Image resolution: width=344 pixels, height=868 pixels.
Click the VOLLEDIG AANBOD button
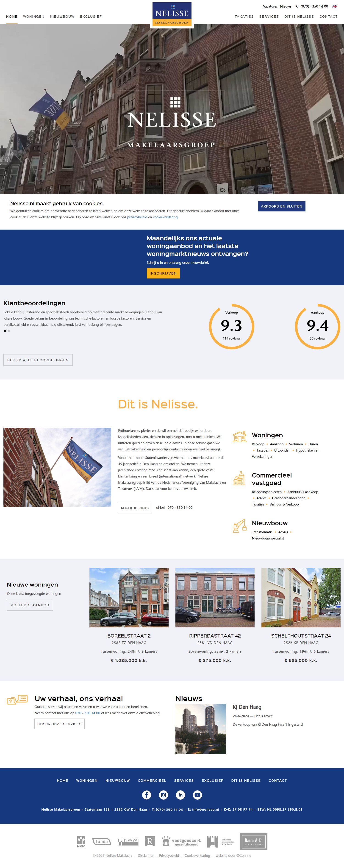[30, 605]
